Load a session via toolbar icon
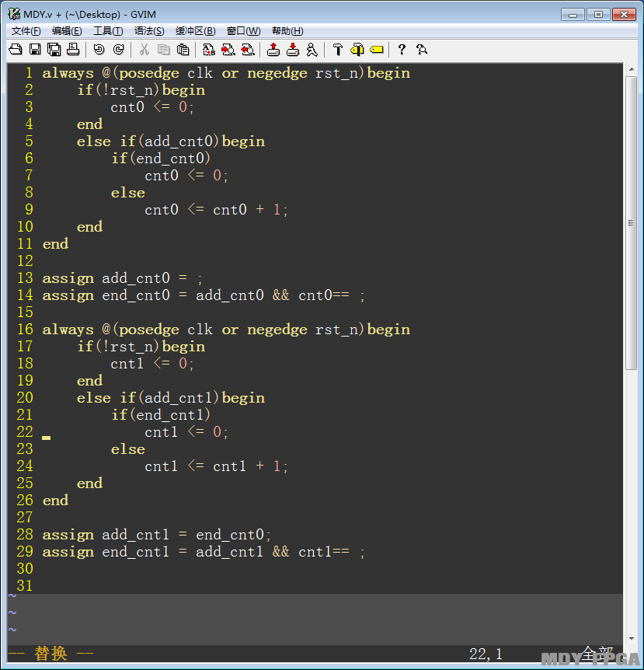 pos(273,50)
